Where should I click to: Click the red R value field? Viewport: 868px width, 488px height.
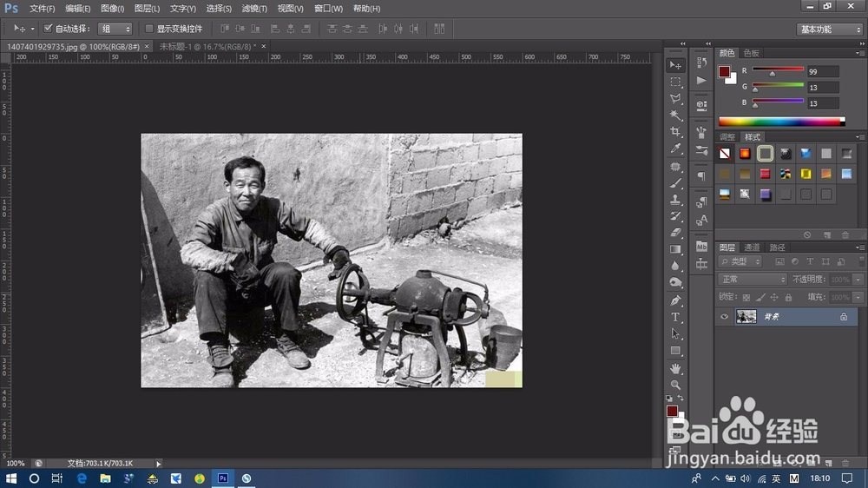coord(823,71)
